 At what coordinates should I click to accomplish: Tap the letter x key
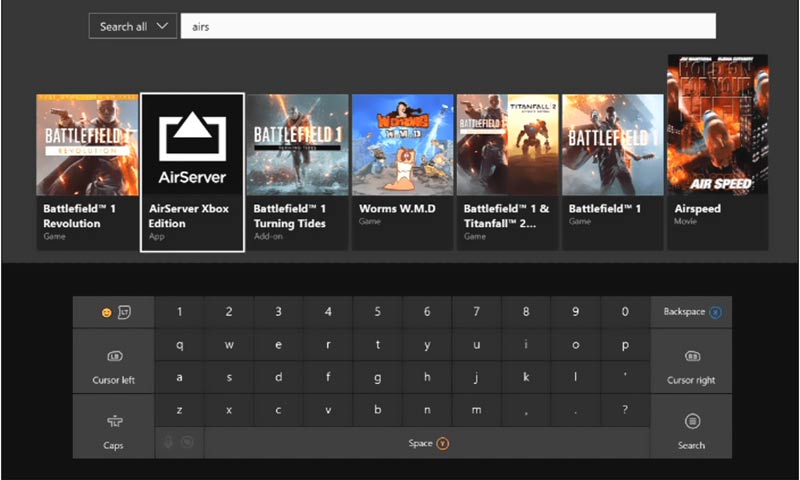(x=229, y=410)
